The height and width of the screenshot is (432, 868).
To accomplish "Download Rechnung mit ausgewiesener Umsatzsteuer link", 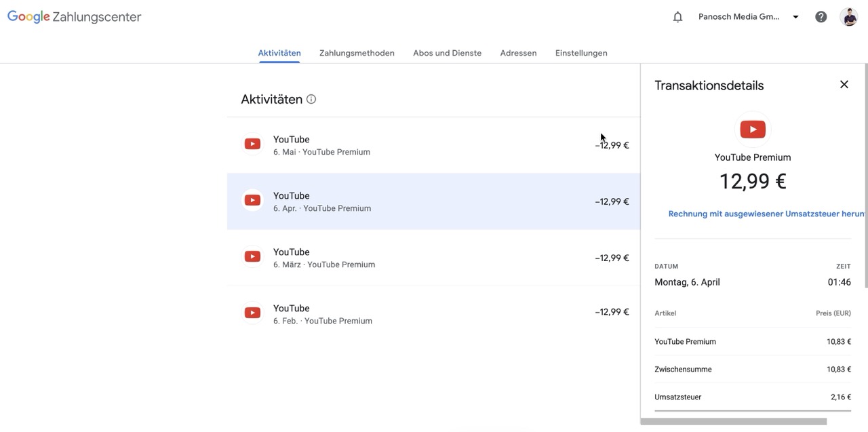I will (x=766, y=214).
